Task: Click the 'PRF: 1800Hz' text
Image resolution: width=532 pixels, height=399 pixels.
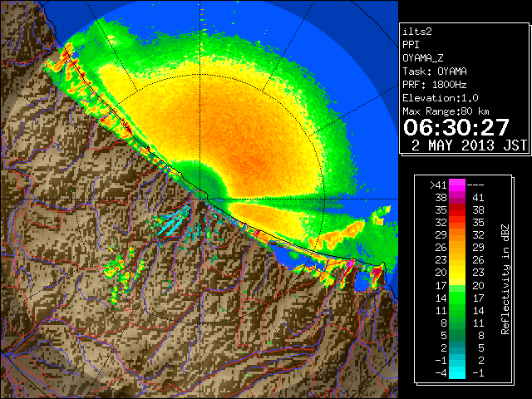Action: point(435,85)
